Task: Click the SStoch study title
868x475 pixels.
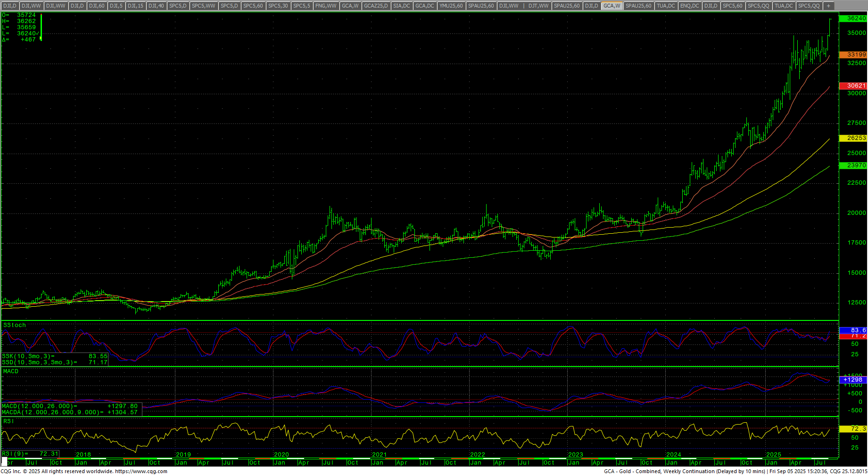Action: pos(15,325)
